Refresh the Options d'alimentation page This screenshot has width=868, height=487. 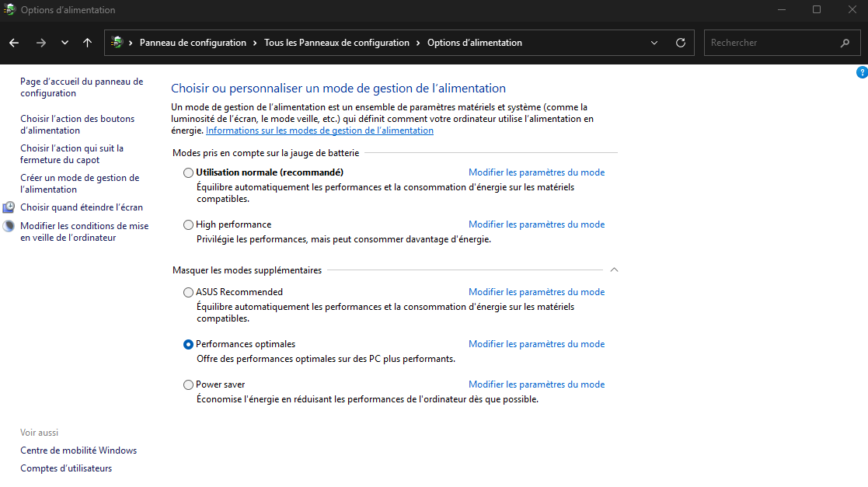point(681,43)
